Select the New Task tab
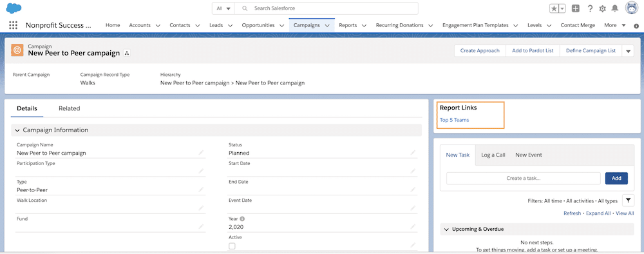The width and height of the screenshot is (644, 254). click(x=457, y=155)
